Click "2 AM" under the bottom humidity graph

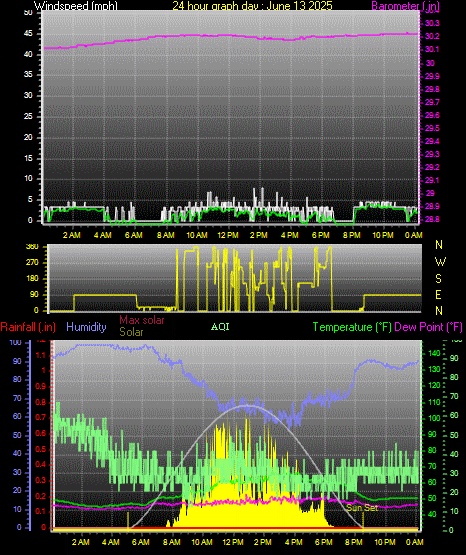81,542
